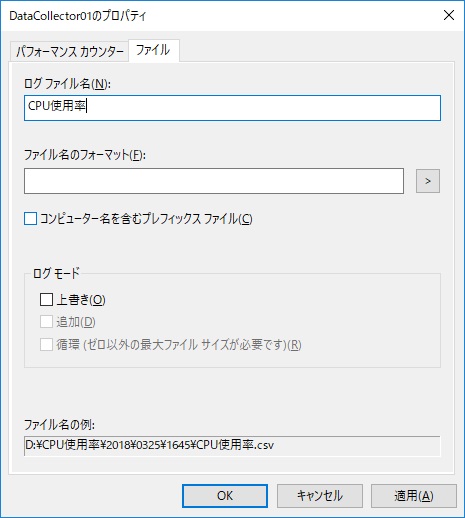Click the ログ ファイル名 input field

point(232,108)
